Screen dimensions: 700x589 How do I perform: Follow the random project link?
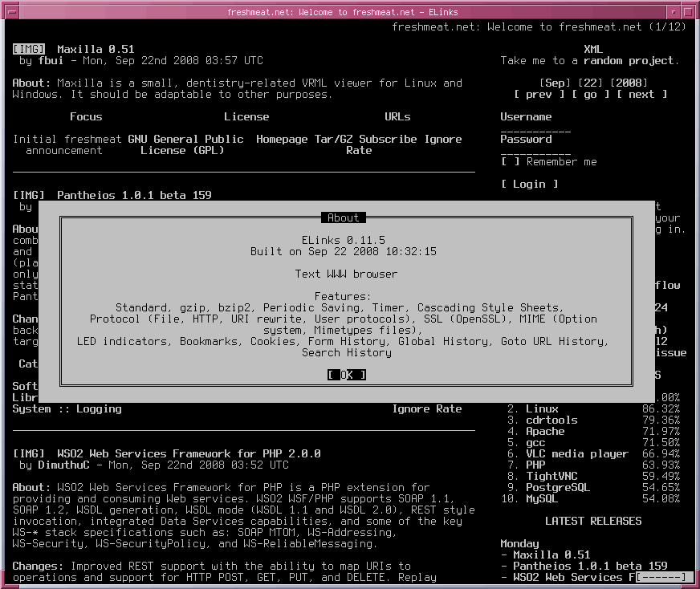pyautogui.click(x=631, y=60)
